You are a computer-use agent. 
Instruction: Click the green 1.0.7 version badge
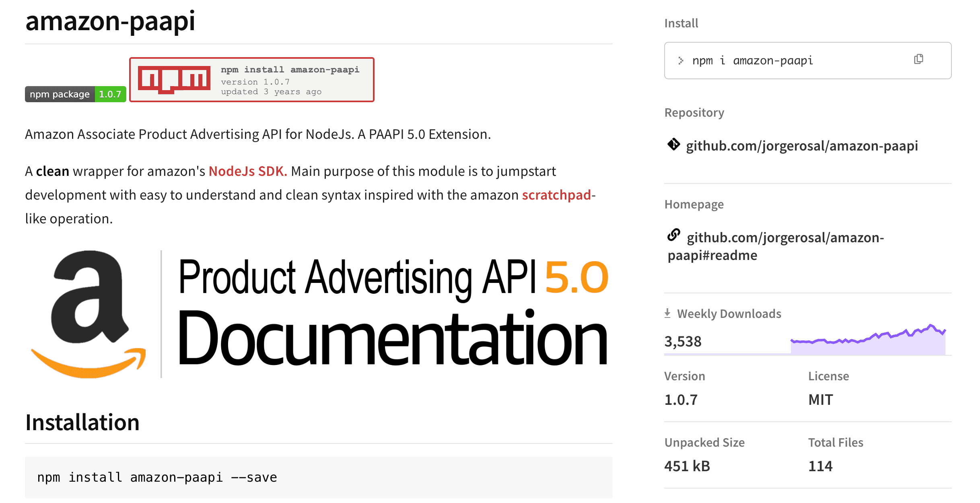click(109, 94)
